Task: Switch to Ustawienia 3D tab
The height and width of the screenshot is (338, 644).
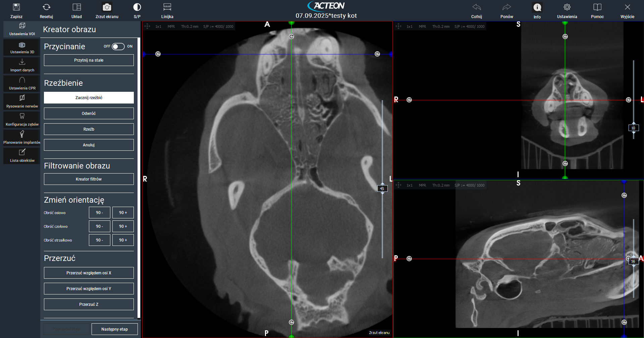Action: [22, 47]
